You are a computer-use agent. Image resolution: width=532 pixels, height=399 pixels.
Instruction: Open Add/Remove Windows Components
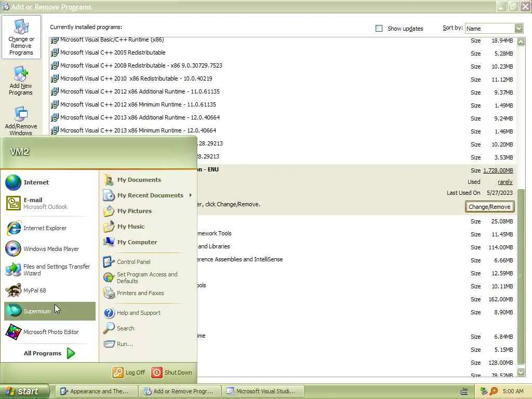[21, 121]
